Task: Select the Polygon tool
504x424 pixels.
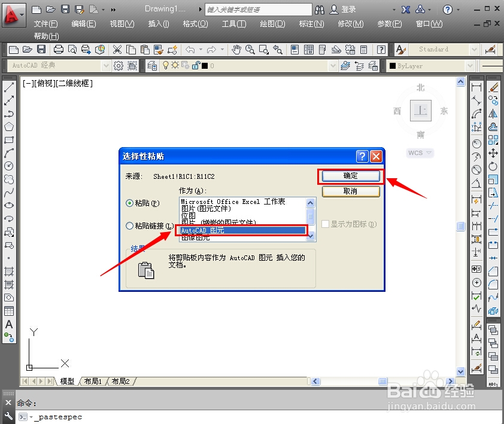Action: click(8, 127)
